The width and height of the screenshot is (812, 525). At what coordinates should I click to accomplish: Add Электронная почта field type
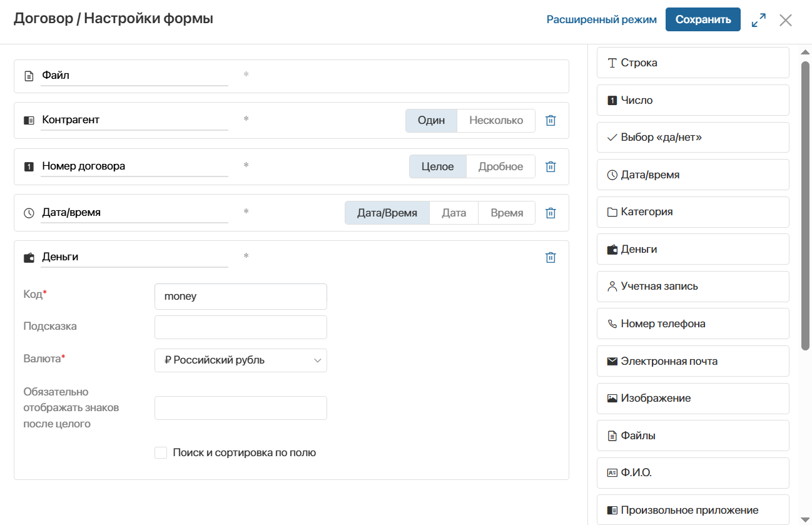click(693, 361)
